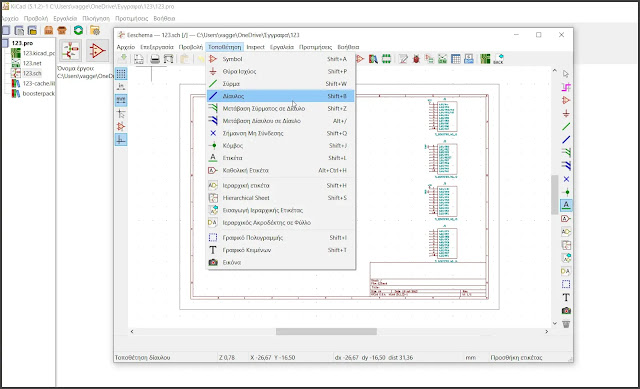Choose Hierarchical Sheet in the dropdown menu

coord(280,198)
